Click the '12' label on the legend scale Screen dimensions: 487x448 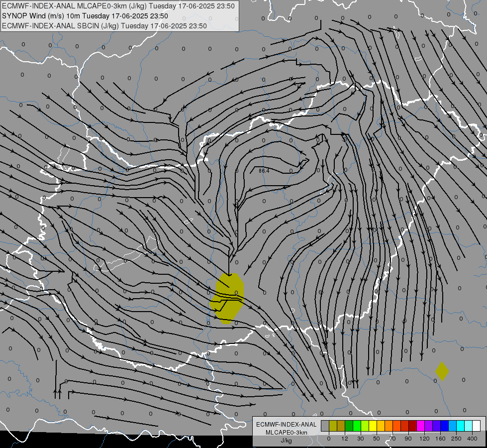tap(345, 439)
